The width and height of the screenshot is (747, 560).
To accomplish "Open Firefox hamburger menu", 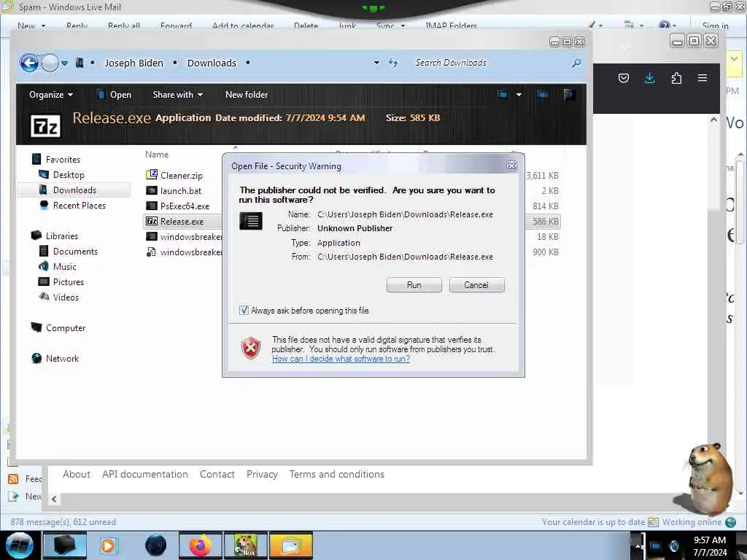I will [x=703, y=77].
